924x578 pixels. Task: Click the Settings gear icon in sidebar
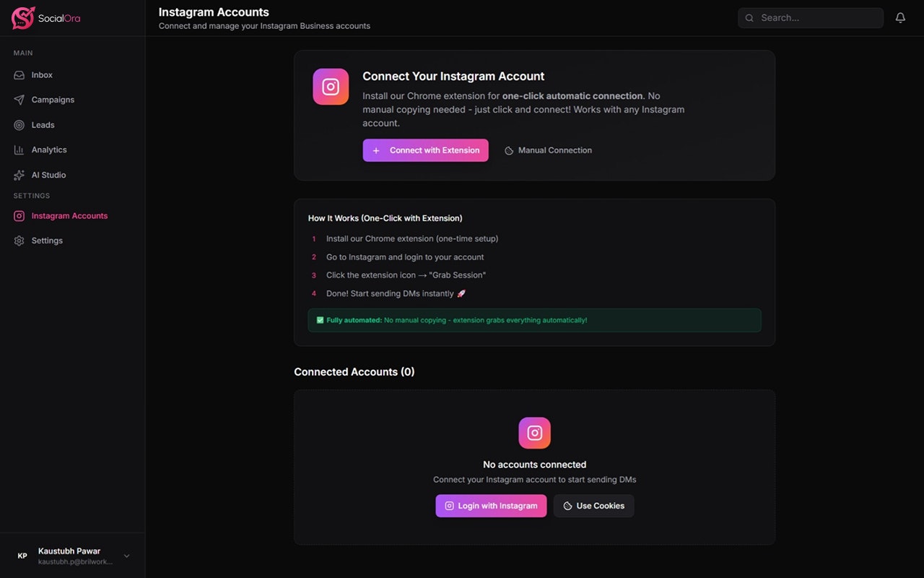click(19, 241)
